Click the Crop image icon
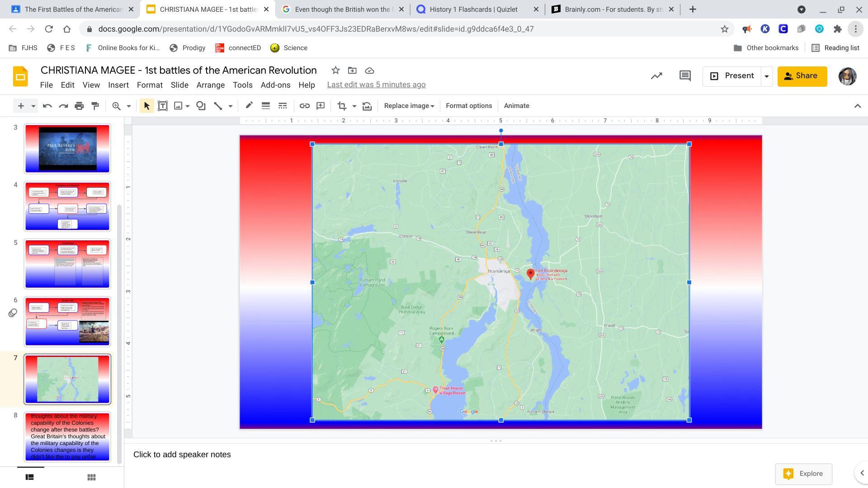The width and height of the screenshot is (868, 488). (x=342, y=106)
